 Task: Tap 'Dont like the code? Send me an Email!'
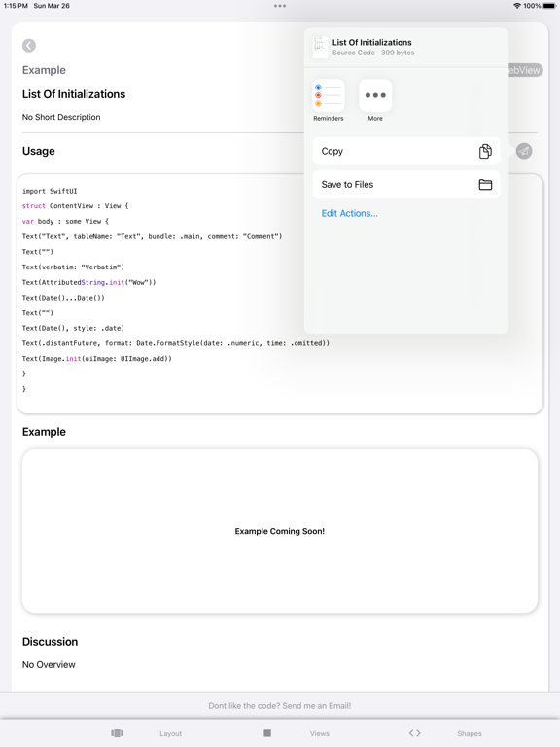(x=280, y=705)
